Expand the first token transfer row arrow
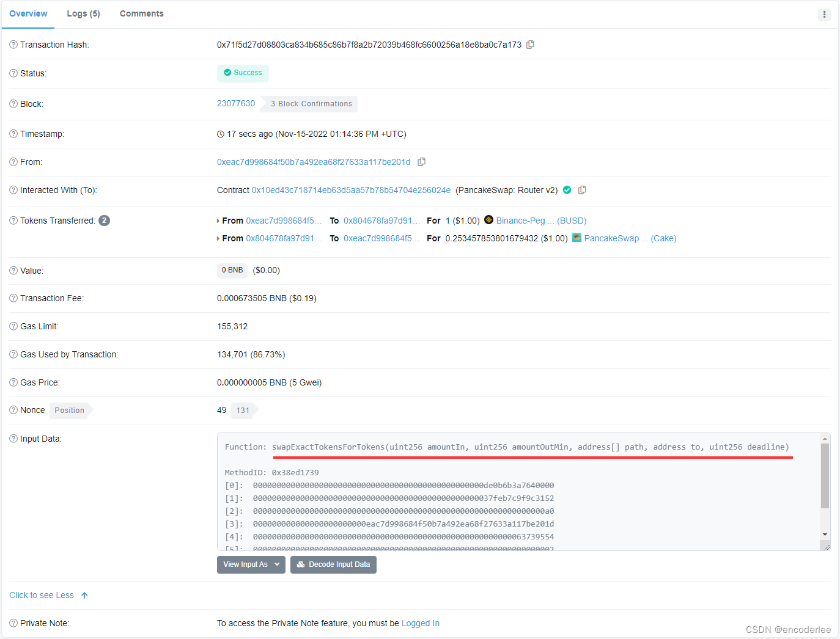The width and height of the screenshot is (840, 639). click(218, 221)
